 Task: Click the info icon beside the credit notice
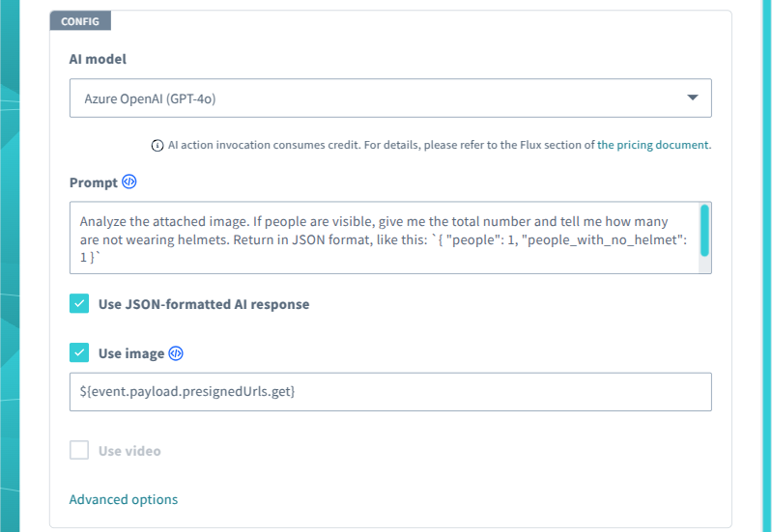click(157, 146)
